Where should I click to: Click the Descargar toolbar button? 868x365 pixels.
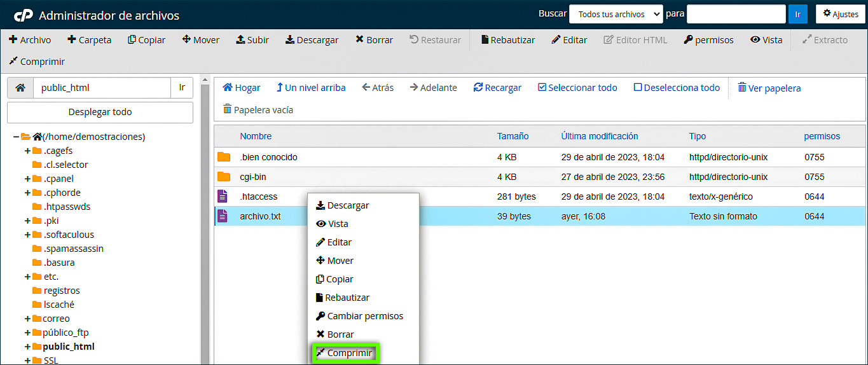coord(312,39)
